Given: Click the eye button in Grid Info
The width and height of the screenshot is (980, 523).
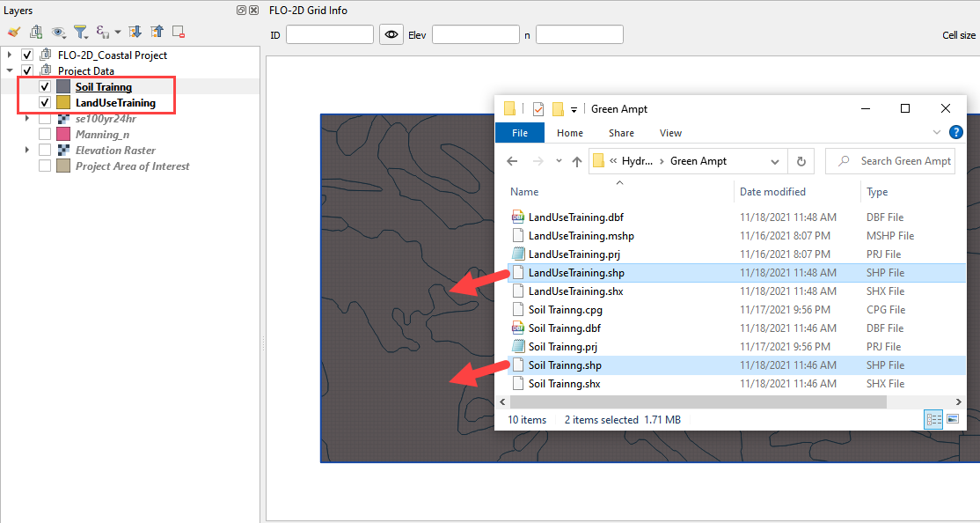Looking at the screenshot, I should (391, 35).
